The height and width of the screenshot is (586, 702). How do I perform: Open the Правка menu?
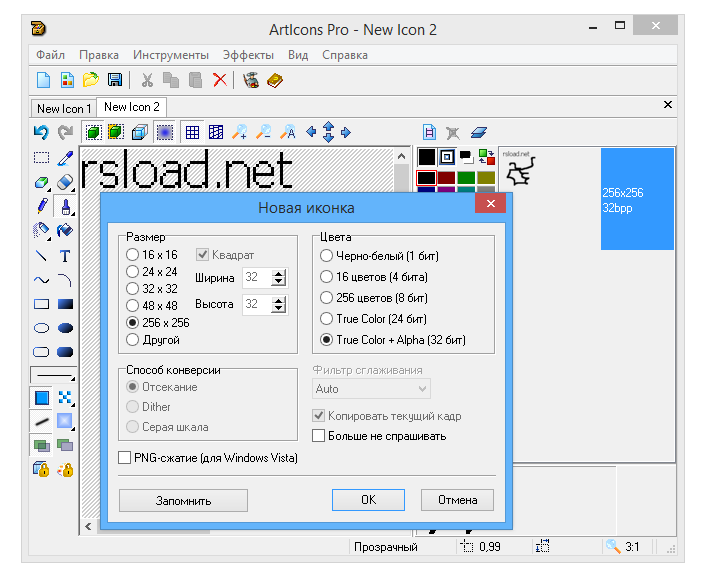pyautogui.click(x=99, y=55)
